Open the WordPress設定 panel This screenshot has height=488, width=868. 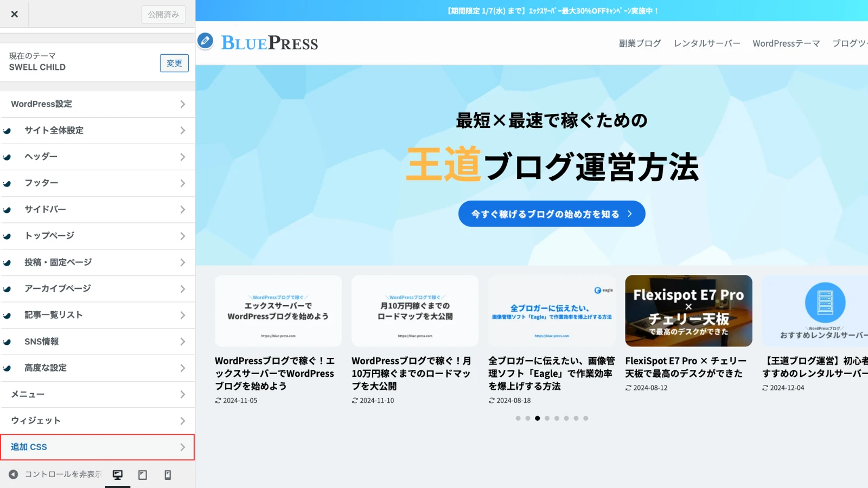(98, 104)
